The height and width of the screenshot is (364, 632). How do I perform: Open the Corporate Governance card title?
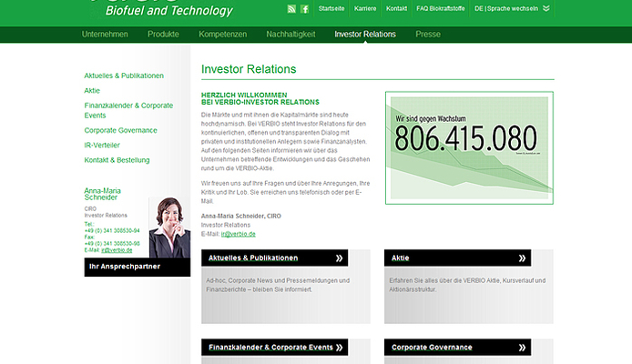(x=432, y=348)
